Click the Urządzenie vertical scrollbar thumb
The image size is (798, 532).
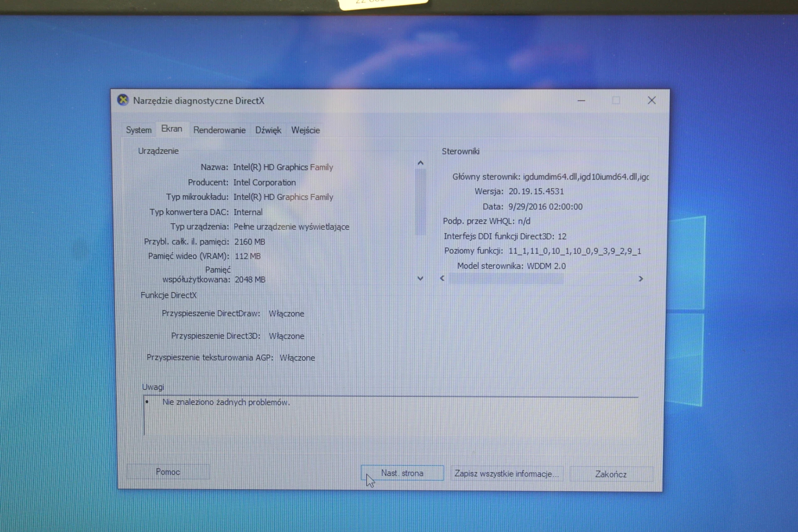click(x=421, y=201)
